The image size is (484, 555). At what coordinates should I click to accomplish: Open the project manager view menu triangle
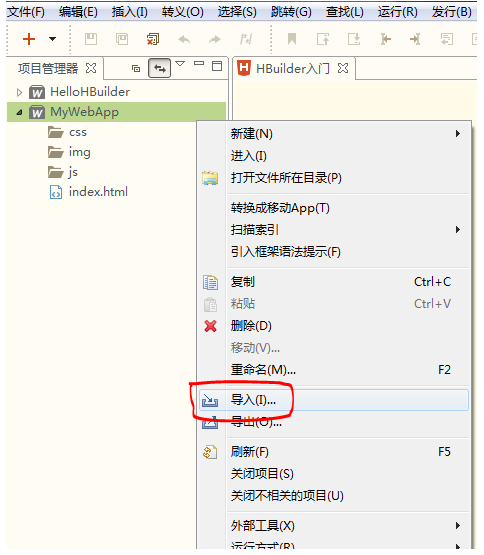click(180, 64)
